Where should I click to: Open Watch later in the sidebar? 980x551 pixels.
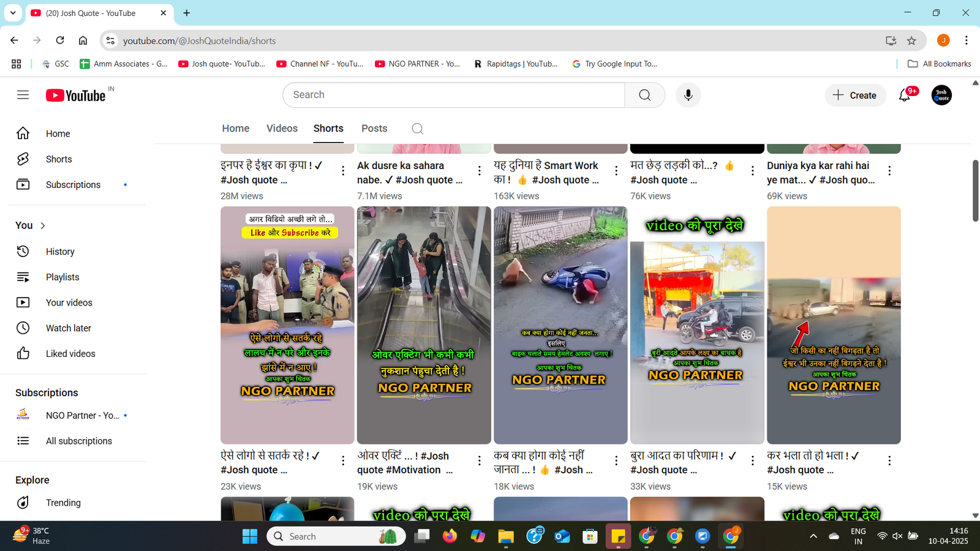pos(68,328)
